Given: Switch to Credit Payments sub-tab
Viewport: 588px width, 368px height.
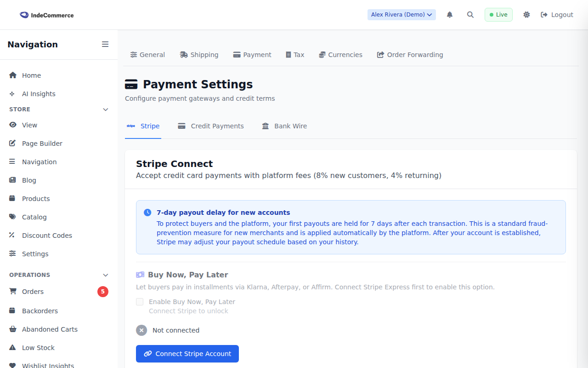Looking at the screenshot, I should click(211, 126).
